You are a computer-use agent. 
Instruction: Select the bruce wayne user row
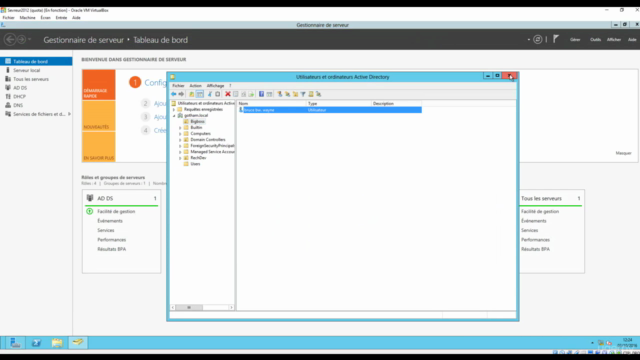pyautogui.click(x=330, y=110)
